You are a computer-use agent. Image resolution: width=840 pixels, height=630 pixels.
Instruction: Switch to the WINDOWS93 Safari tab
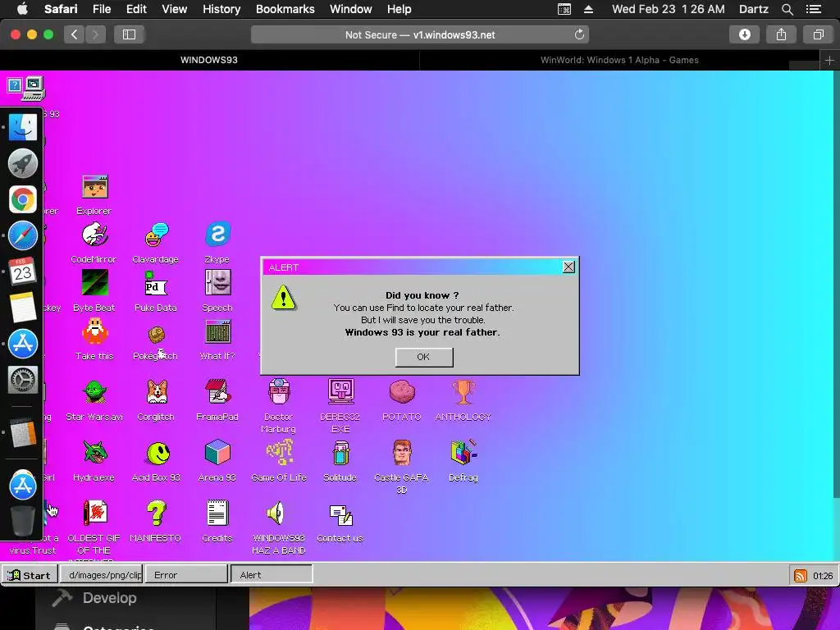tap(209, 60)
